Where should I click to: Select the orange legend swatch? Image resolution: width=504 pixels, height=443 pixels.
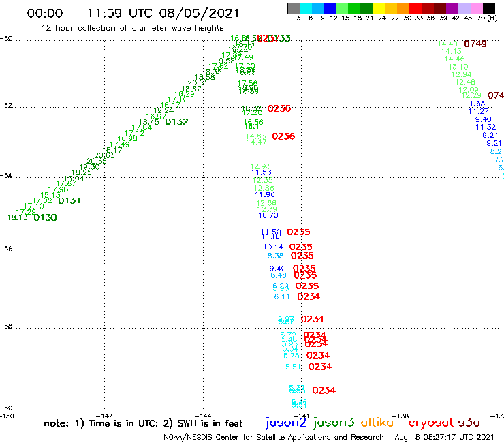coord(403,8)
